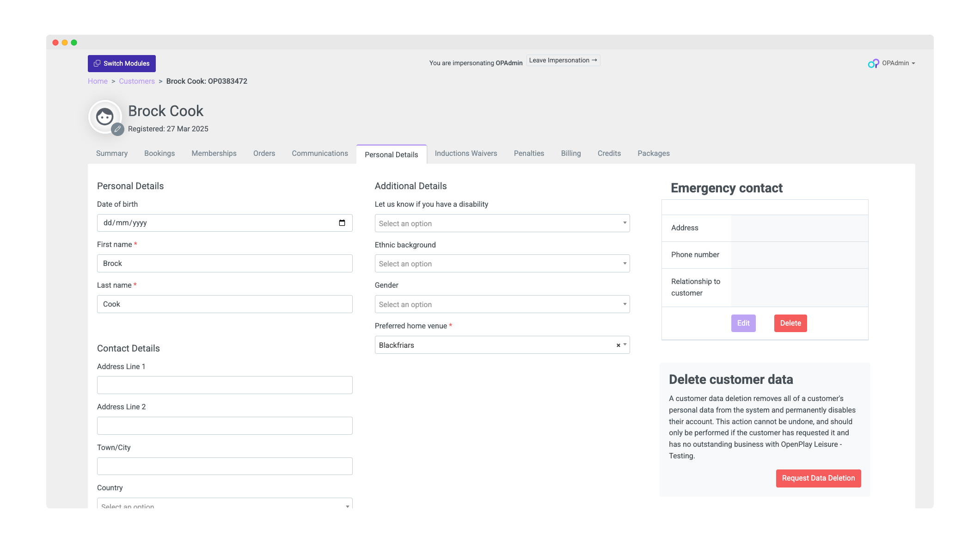
Task: Open Preferred home venue dropdown
Action: click(502, 345)
